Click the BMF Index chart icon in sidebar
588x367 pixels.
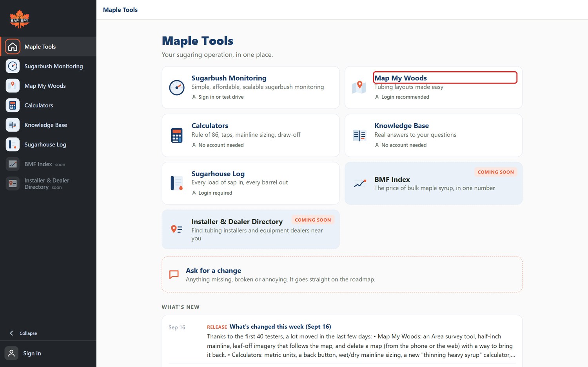13,164
